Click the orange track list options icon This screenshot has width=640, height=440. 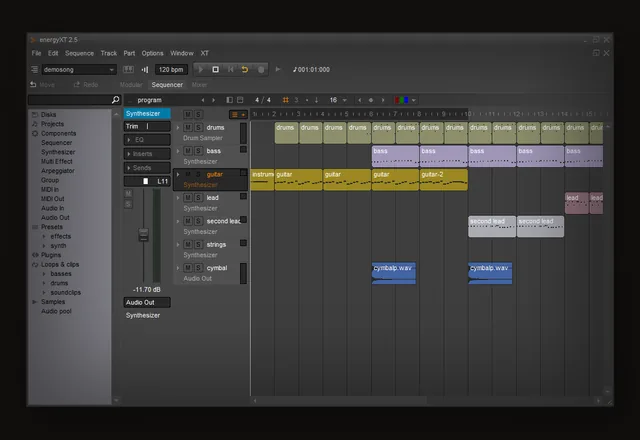(x=238, y=115)
